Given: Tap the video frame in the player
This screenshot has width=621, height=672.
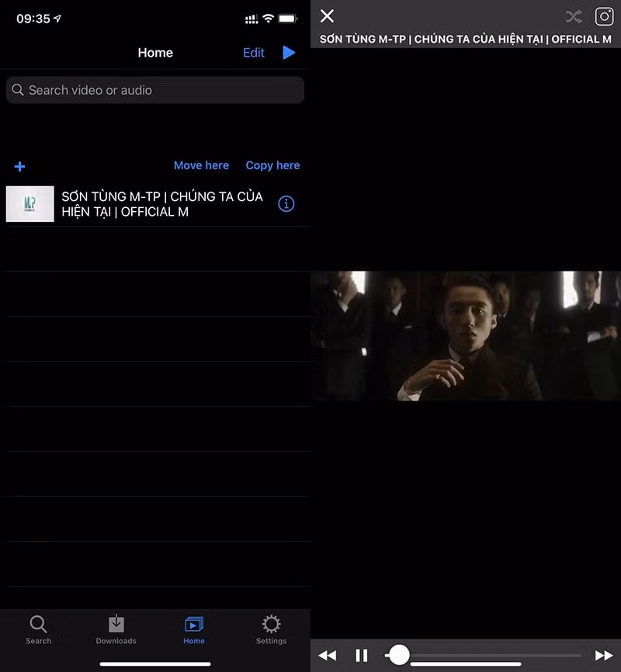Looking at the screenshot, I should (x=466, y=335).
